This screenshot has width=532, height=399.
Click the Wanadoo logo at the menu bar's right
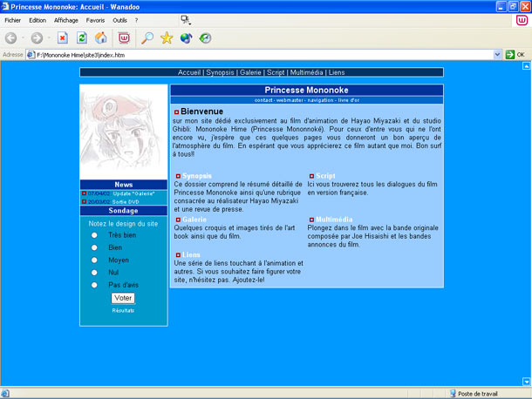(x=522, y=20)
